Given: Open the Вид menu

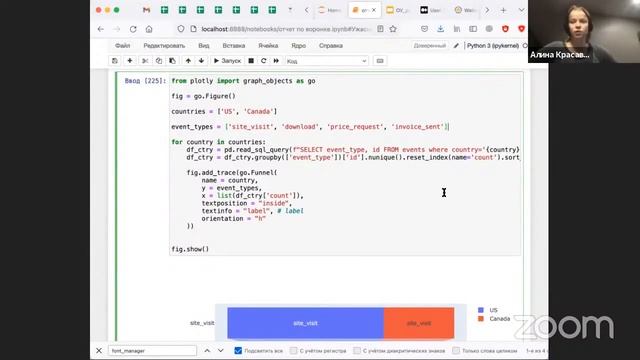Looking at the screenshot, I should pyautogui.click(x=204, y=46).
